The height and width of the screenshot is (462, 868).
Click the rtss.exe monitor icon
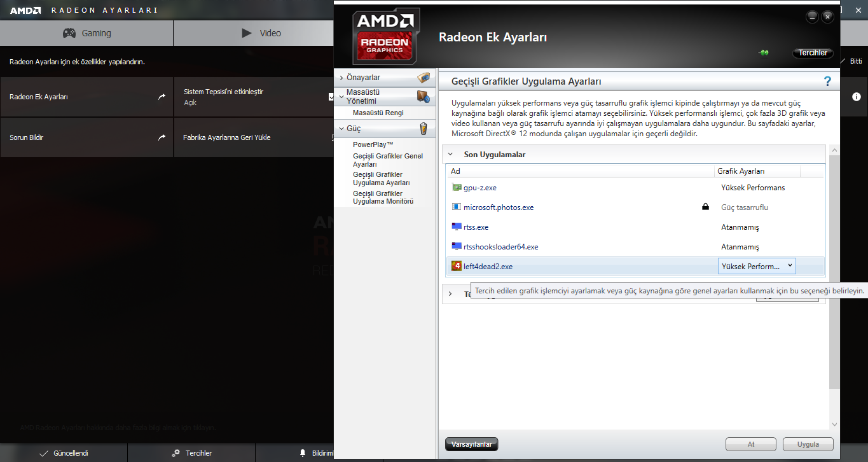456,227
